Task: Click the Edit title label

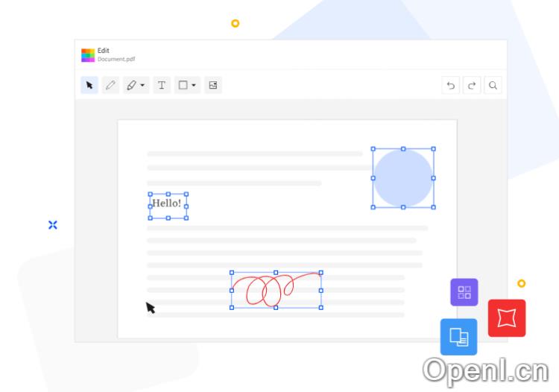Action: point(104,51)
